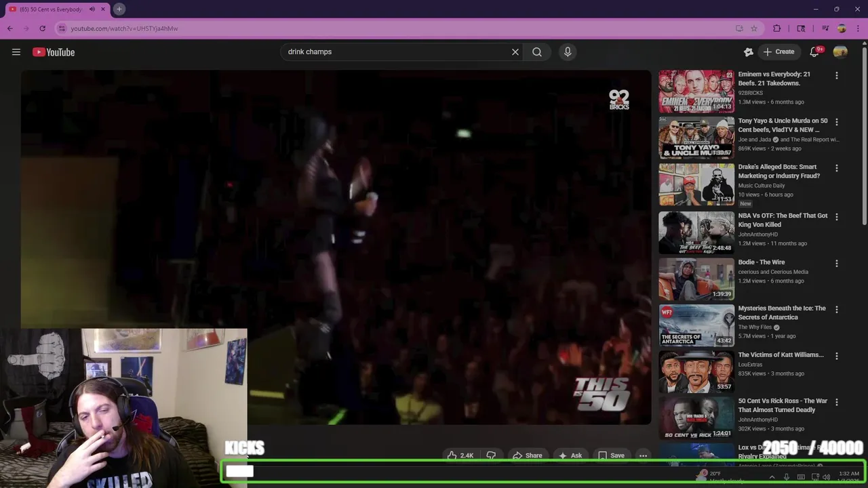Open more actions ellipsis beside Save

[x=643, y=455]
